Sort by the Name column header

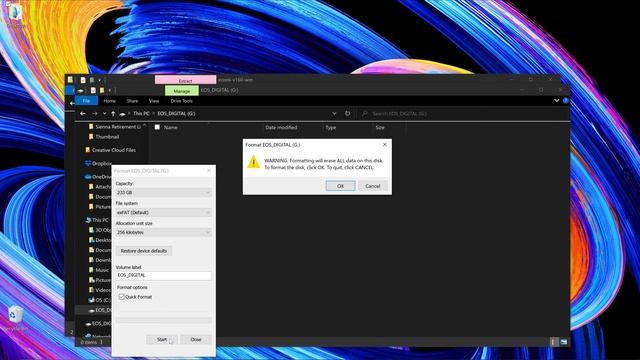tap(171, 127)
